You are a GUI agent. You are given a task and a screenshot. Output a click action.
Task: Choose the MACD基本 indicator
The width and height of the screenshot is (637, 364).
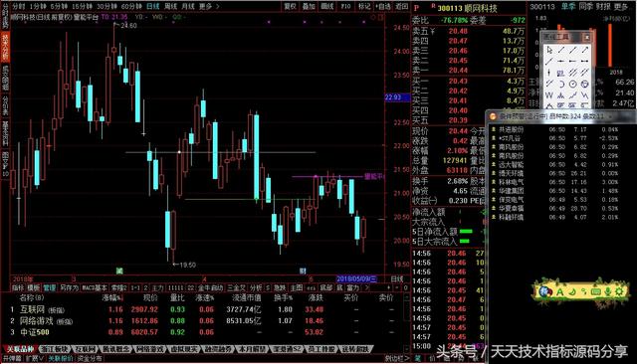(x=95, y=287)
